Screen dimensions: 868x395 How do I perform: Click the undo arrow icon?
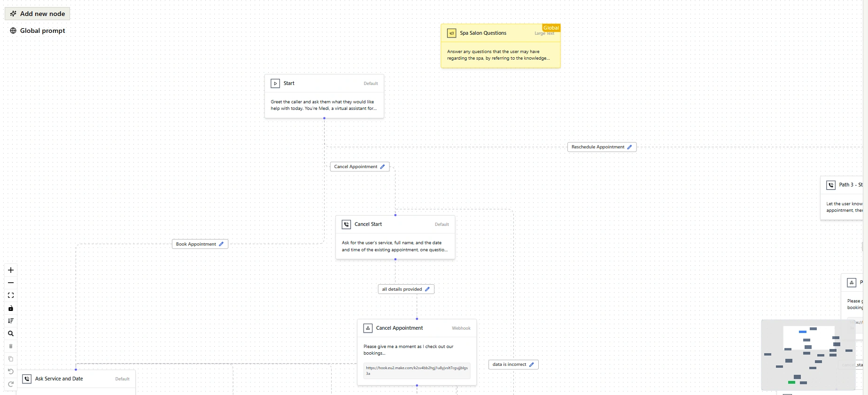[x=11, y=372]
